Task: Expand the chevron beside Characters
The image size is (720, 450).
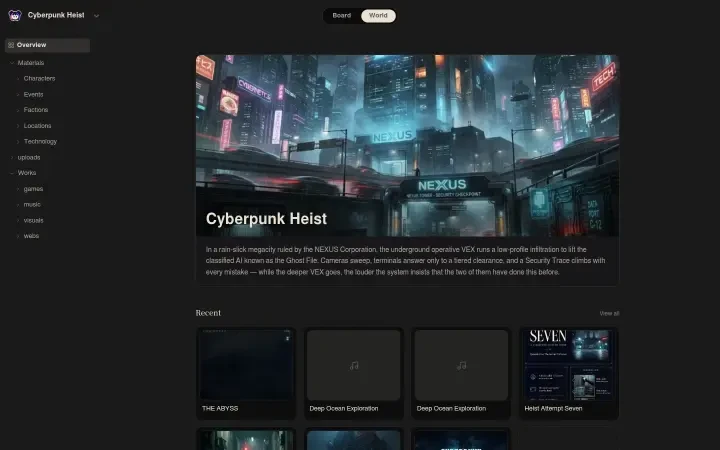Action: coord(18,79)
